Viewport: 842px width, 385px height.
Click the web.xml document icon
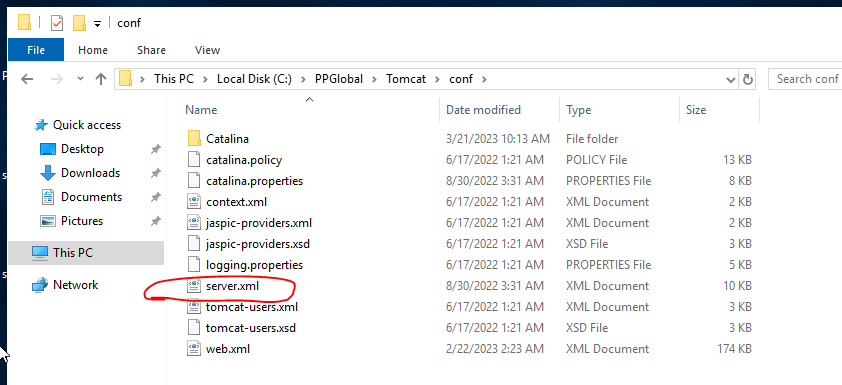(x=193, y=349)
